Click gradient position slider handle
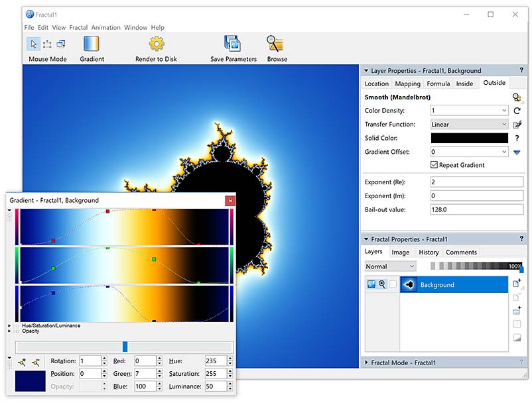This screenshot has height=403, width=532. [125, 347]
